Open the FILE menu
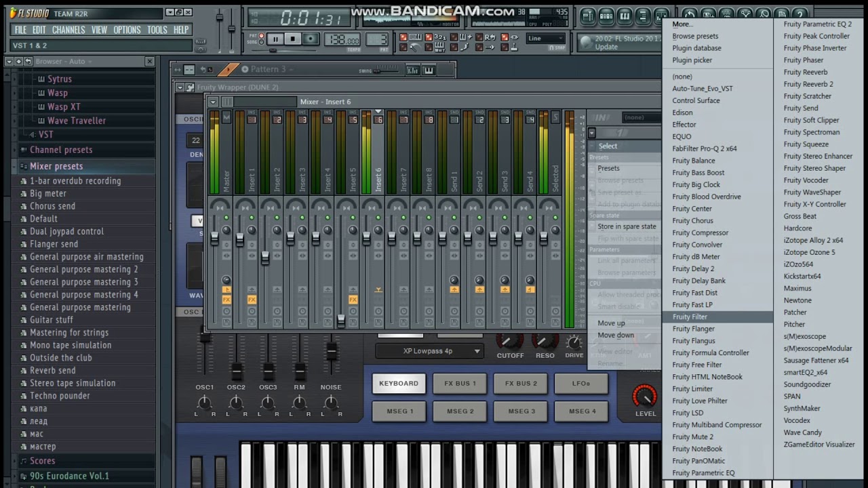 [20, 30]
